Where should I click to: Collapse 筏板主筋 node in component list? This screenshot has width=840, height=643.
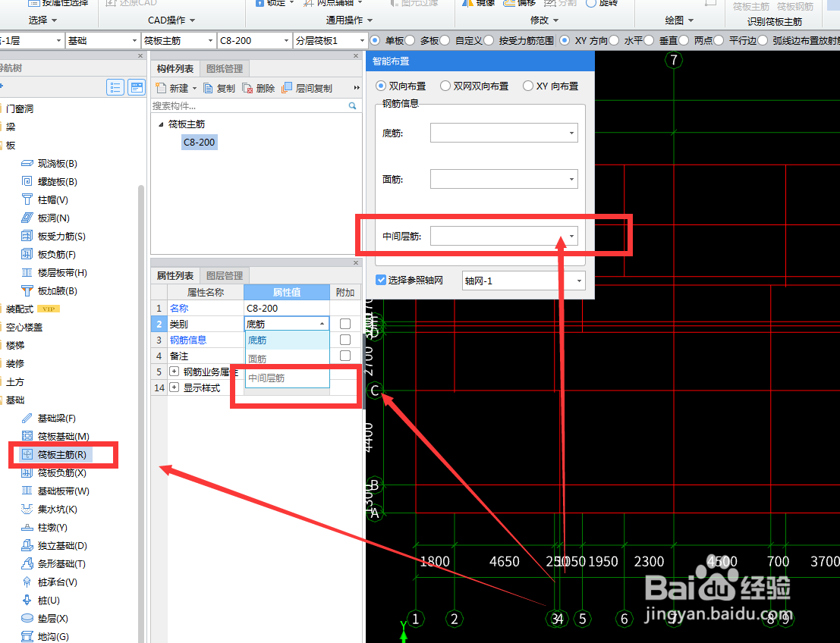click(162, 124)
